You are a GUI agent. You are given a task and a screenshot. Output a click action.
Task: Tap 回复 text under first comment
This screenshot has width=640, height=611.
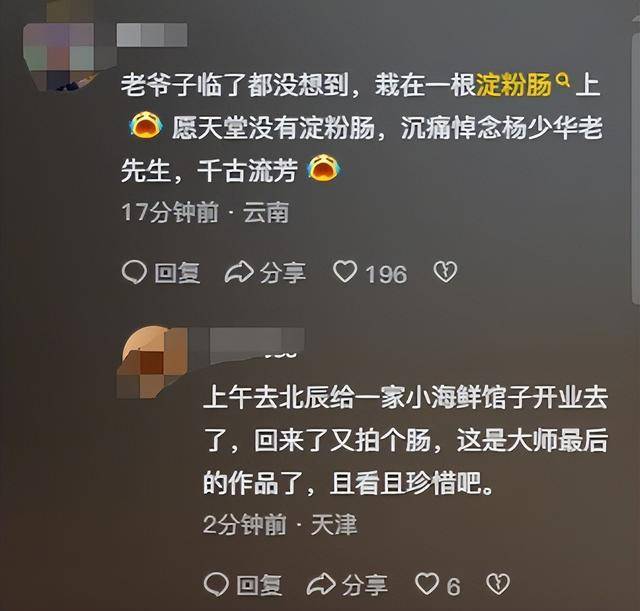[177, 273]
